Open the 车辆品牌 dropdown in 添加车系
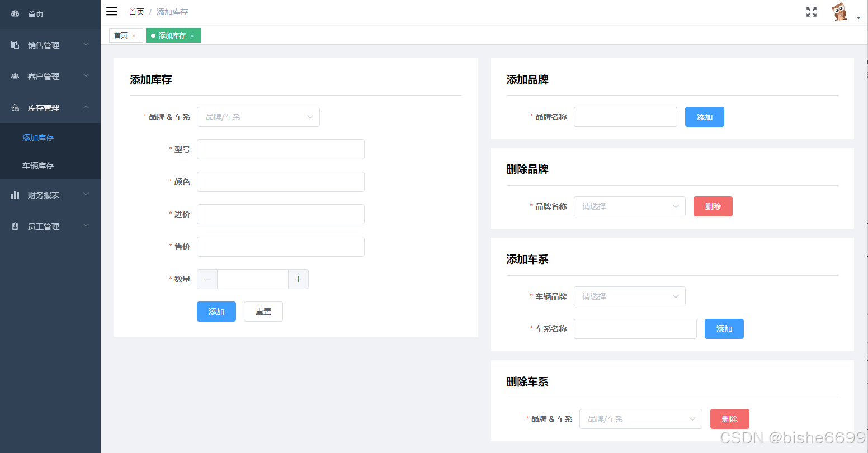 [629, 296]
